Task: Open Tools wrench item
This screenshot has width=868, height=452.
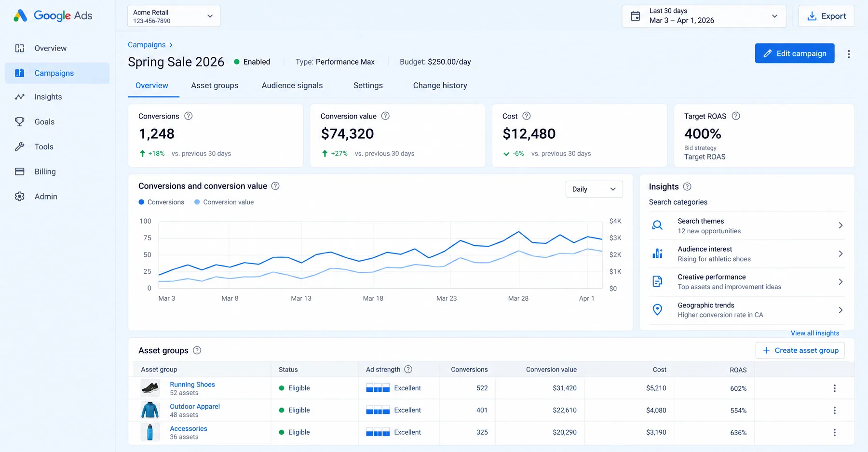Action: tap(57, 146)
